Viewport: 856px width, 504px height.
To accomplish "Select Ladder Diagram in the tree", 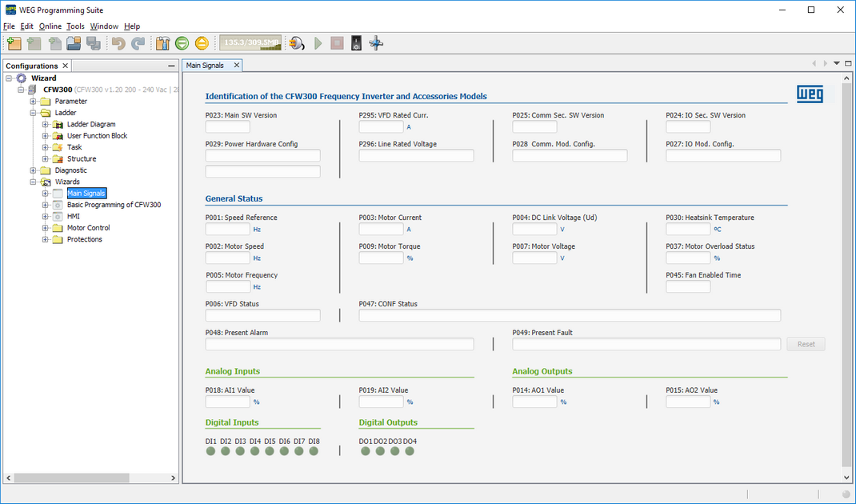I will [90, 125].
